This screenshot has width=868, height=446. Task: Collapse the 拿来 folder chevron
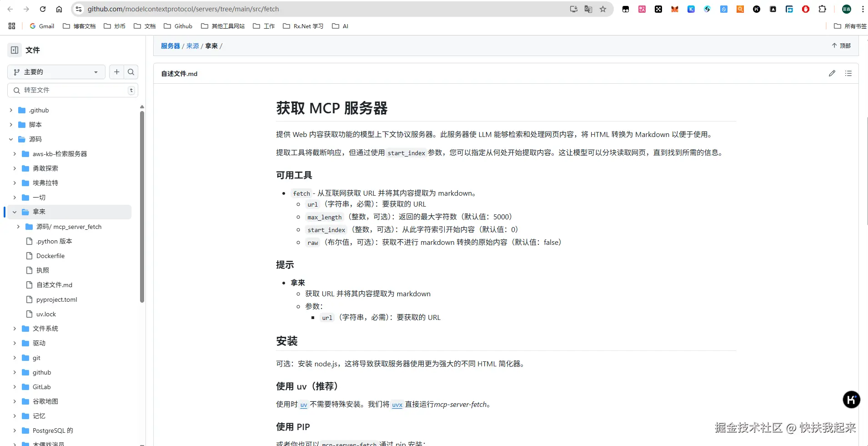(x=15, y=212)
